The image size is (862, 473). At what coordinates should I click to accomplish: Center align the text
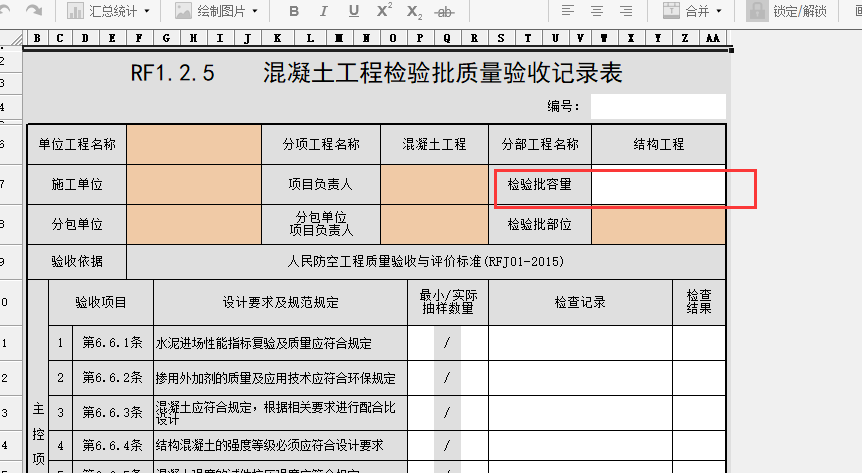click(597, 11)
